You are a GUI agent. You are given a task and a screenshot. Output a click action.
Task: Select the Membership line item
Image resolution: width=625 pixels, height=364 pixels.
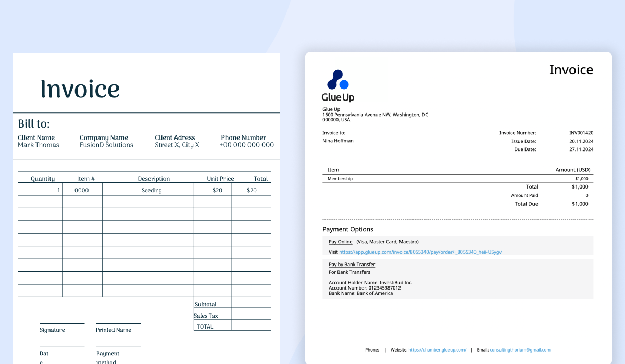coord(341,178)
